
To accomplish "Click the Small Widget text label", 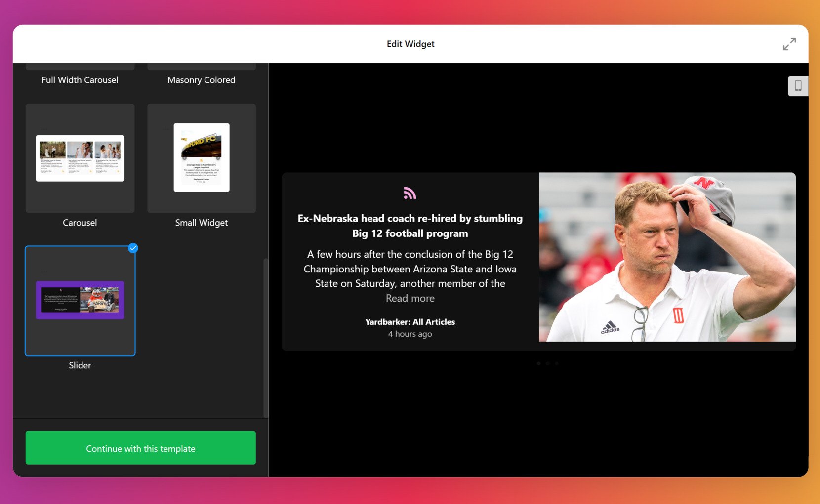I will pos(202,223).
